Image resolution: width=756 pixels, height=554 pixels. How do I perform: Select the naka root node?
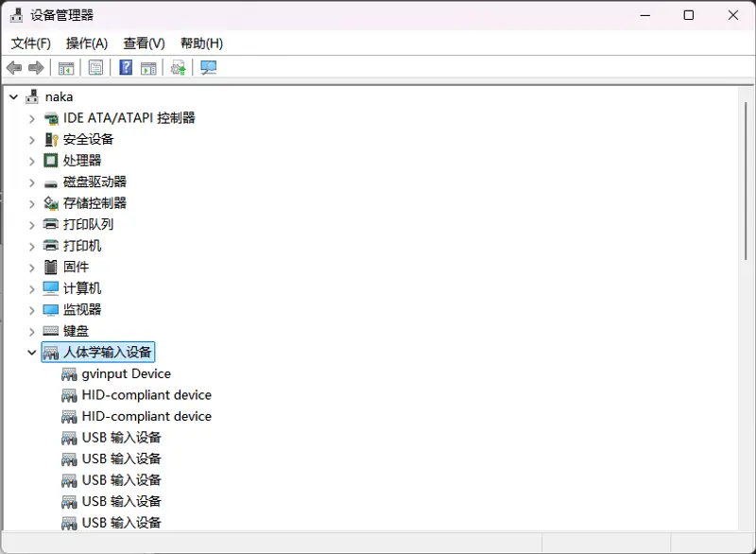click(59, 95)
